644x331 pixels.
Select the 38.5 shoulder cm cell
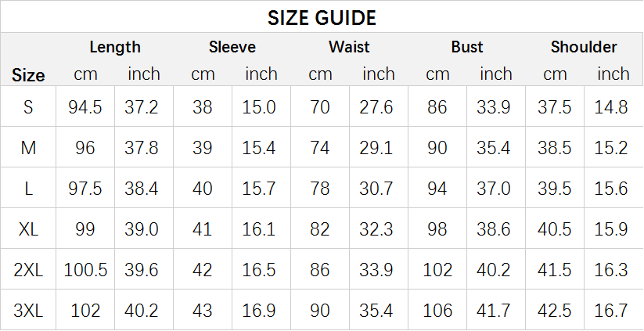point(555,147)
